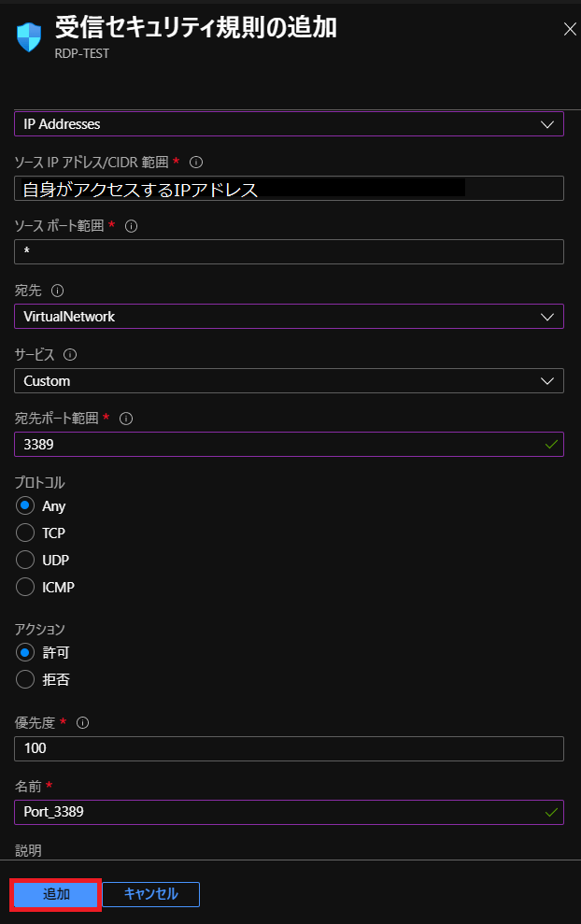
Task: Click the info icon next to ソース ポート範囲
Action: (132, 226)
